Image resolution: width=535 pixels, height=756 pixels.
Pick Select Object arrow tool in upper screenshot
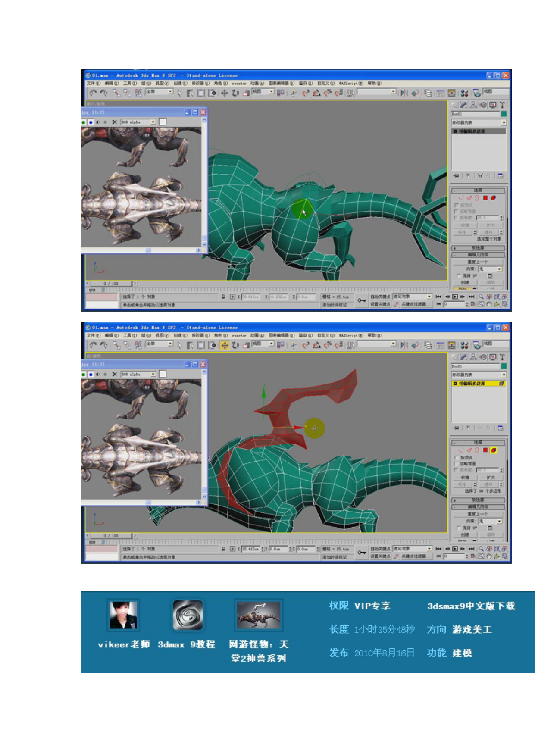180,93
